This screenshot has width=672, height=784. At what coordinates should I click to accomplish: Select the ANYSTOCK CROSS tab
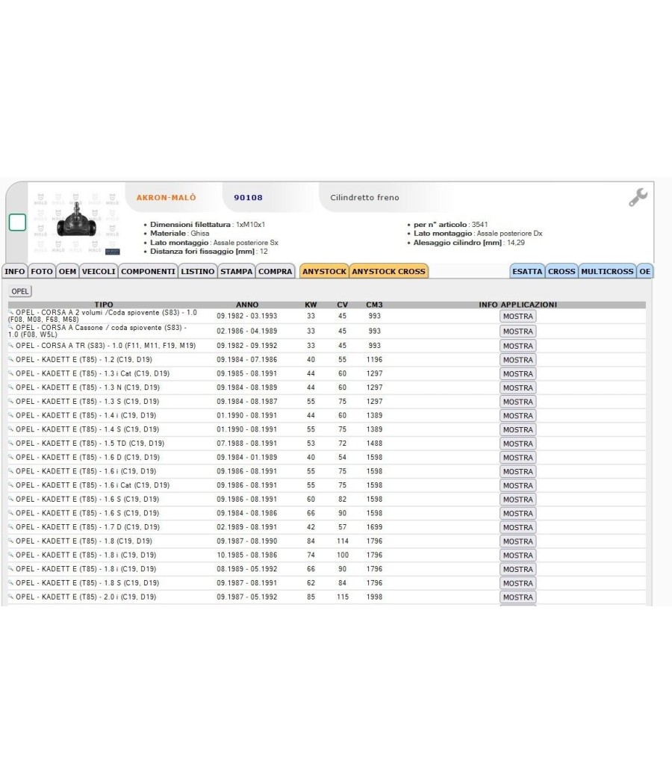[388, 272]
